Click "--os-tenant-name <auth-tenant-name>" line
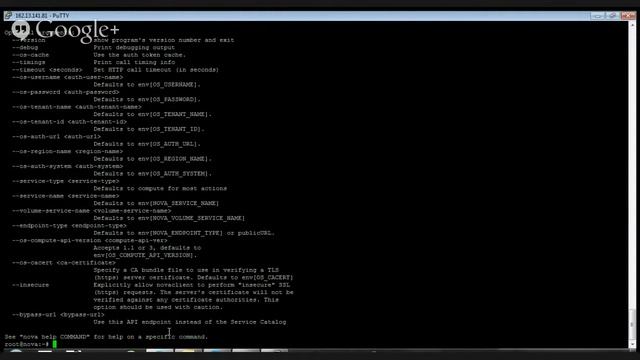The height and width of the screenshot is (360, 640). 77,107
